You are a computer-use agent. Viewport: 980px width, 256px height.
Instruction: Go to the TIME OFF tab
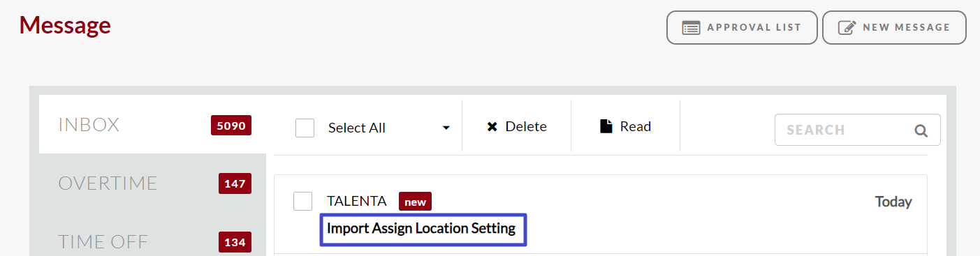[152, 241]
